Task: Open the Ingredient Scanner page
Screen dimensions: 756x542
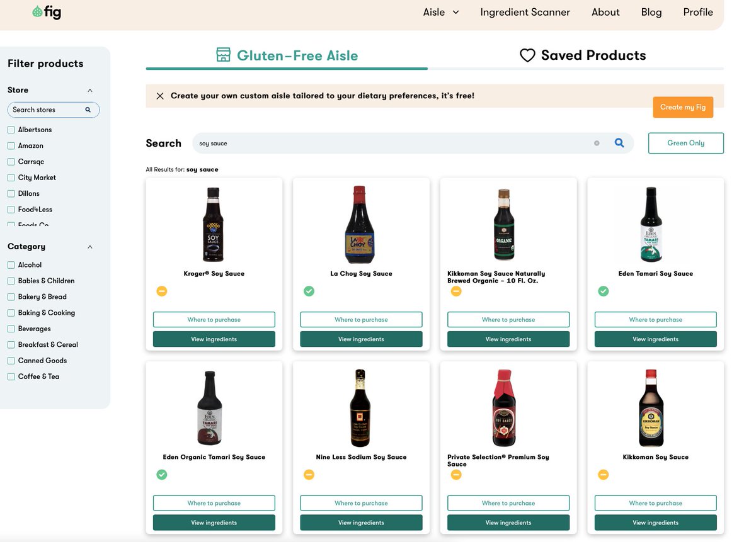Action: point(525,12)
